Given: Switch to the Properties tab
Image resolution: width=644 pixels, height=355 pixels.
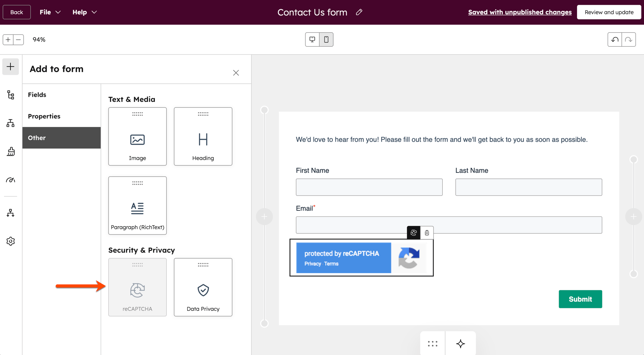Looking at the screenshot, I should click(44, 116).
